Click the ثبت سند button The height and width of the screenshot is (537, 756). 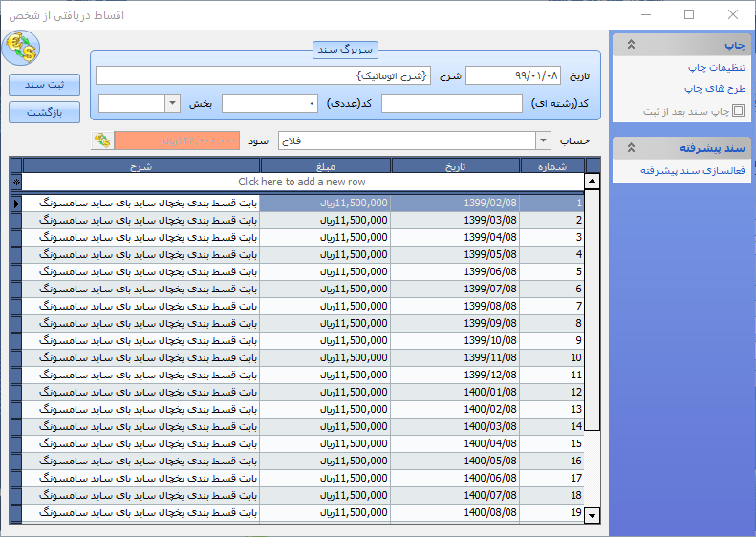click(44, 84)
